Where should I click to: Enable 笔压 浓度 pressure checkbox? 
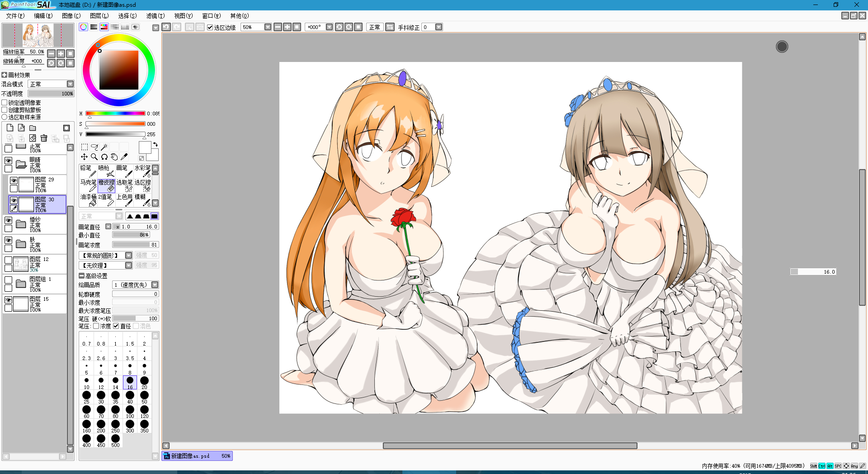[96, 326]
